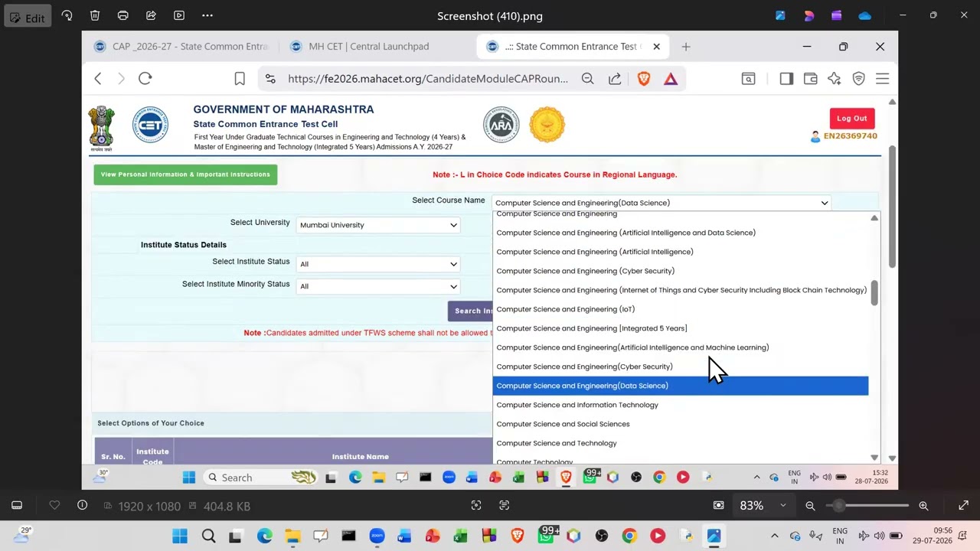Viewport: 980px width, 551px height.
Task: Open the Leo AI sparkle icon
Action: point(835,79)
